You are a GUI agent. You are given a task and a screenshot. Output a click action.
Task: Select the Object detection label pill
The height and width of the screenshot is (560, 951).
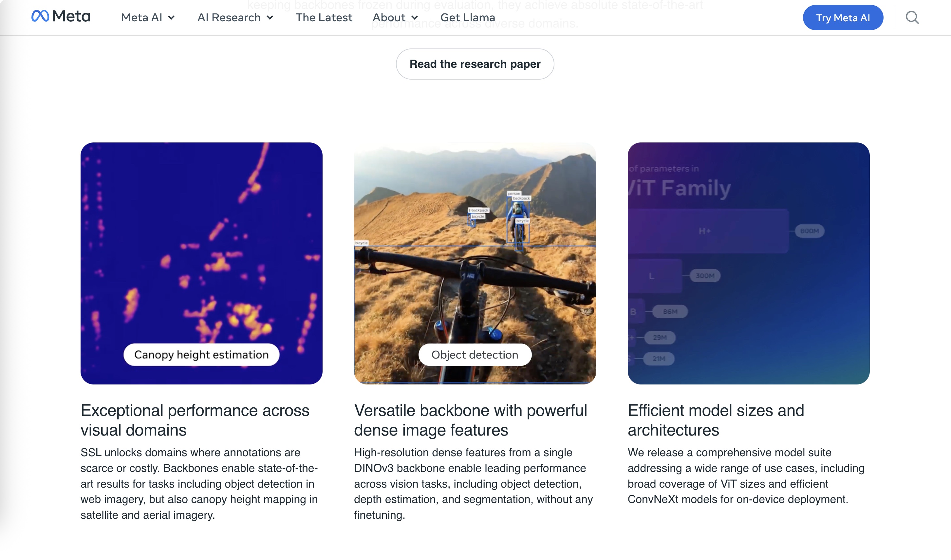475,355
